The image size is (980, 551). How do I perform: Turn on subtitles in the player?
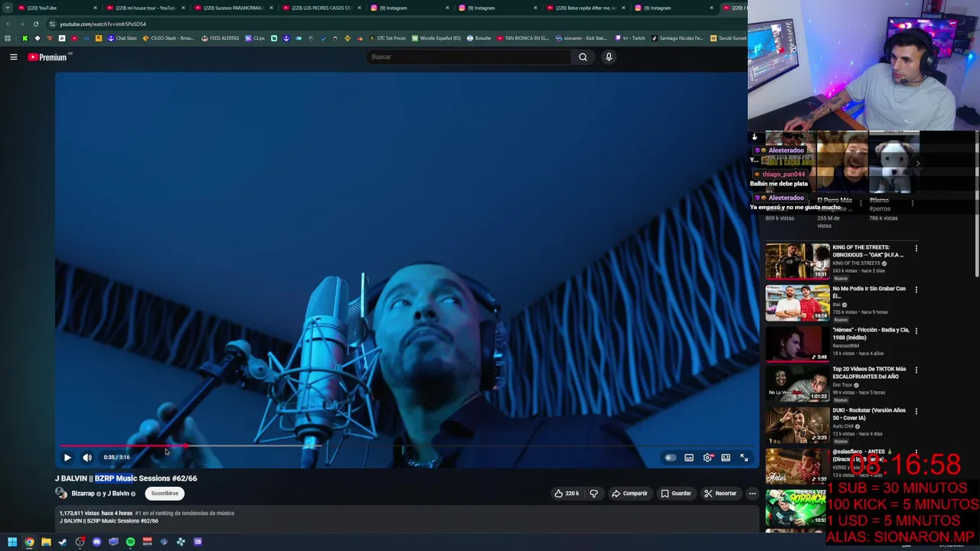click(689, 458)
